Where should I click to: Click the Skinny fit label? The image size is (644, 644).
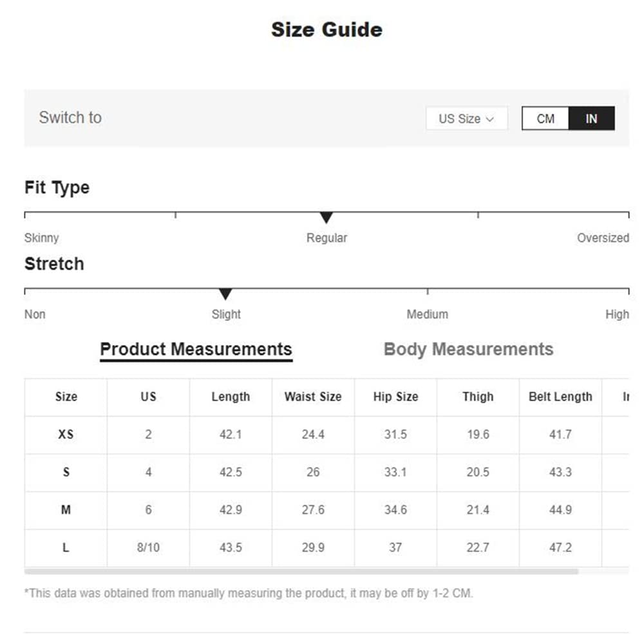(42, 238)
